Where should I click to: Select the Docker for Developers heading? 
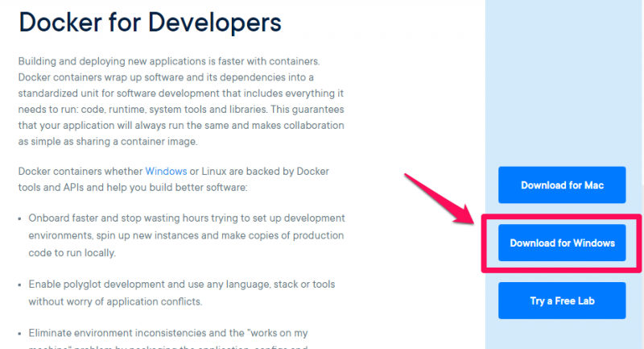(150, 23)
